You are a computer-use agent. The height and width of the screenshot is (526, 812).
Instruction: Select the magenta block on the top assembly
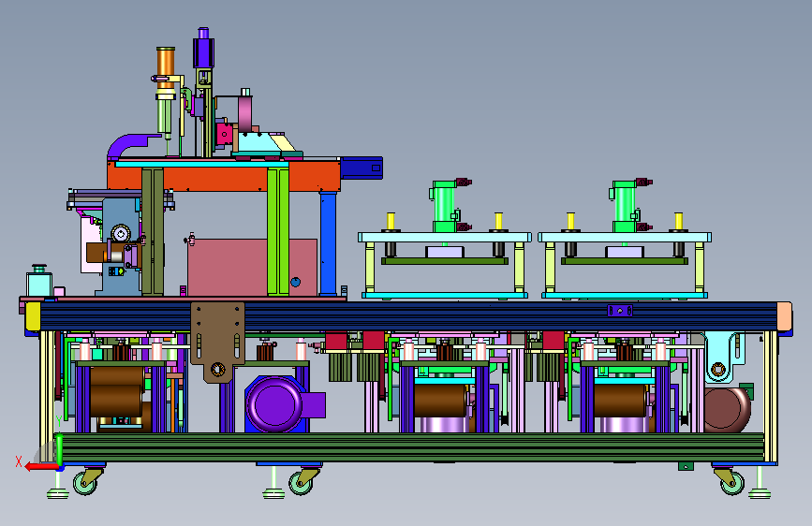223,134
